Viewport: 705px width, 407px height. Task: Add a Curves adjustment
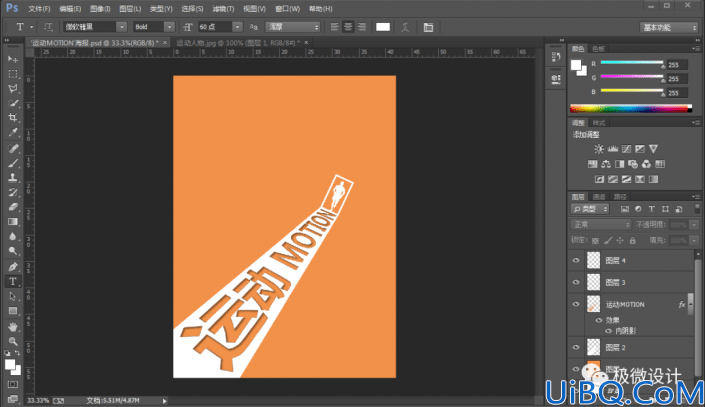[626, 149]
